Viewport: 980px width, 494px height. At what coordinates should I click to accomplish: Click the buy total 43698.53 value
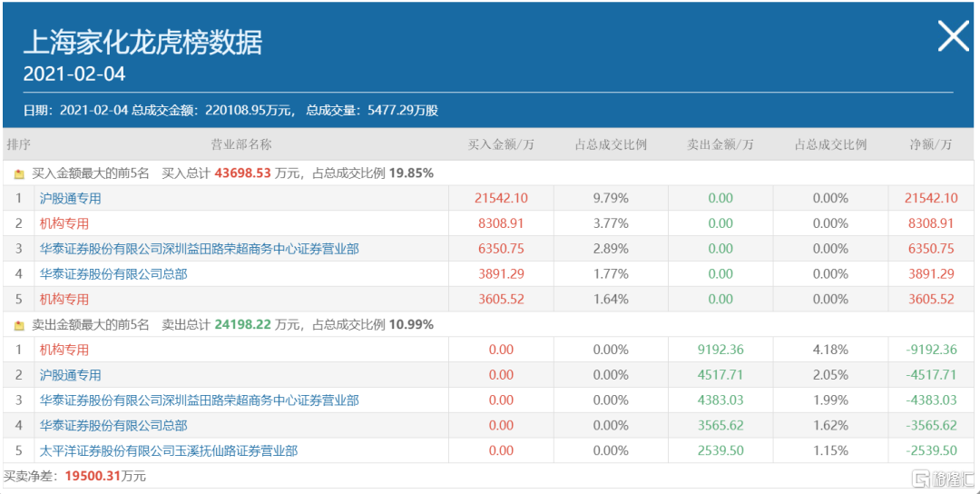click(242, 173)
